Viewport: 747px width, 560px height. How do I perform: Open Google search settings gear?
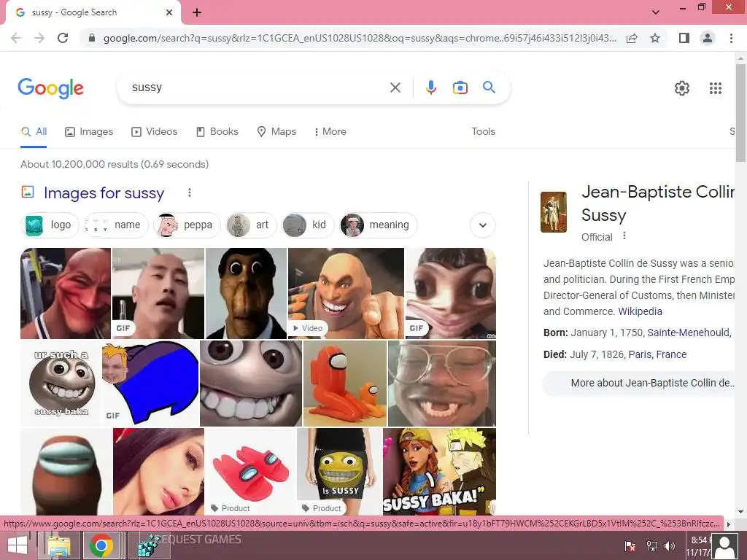(682, 88)
